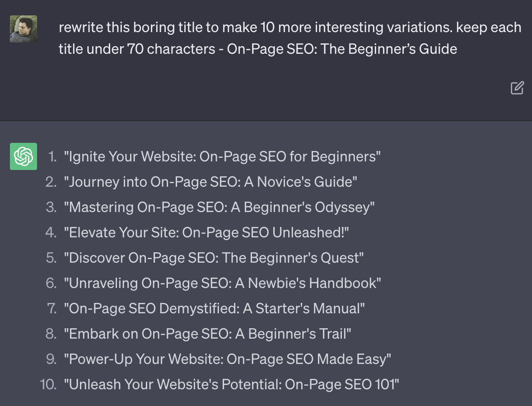Image resolution: width=532 pixels, height=406 pixels.
Task: Click the list number "1." marker
Action: (52, 157)
